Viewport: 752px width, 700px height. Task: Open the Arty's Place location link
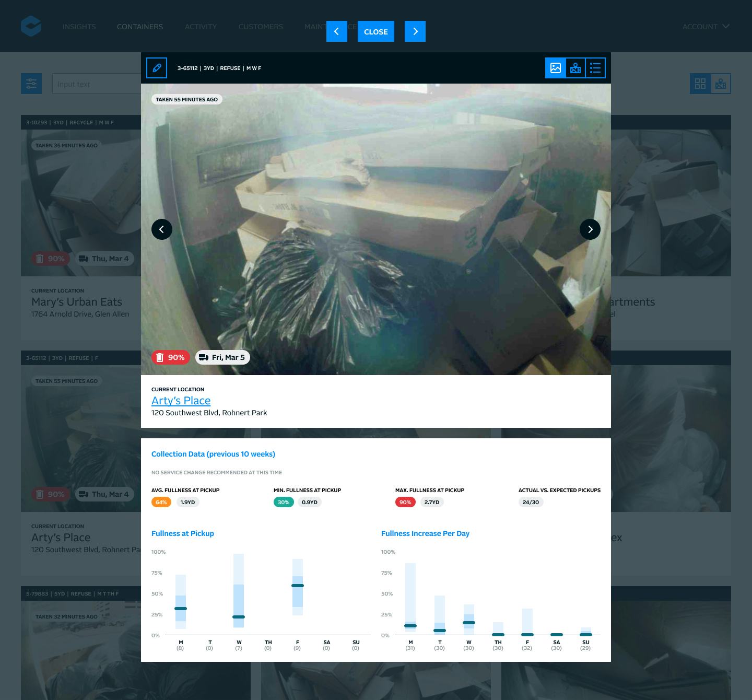pos(181,400)
